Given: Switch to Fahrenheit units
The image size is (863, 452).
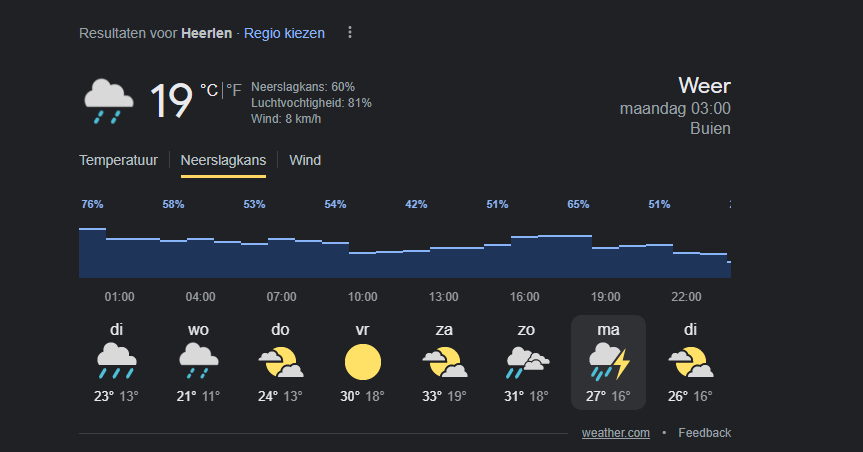Looking at the screenshot, I should (x=234, y=90).
